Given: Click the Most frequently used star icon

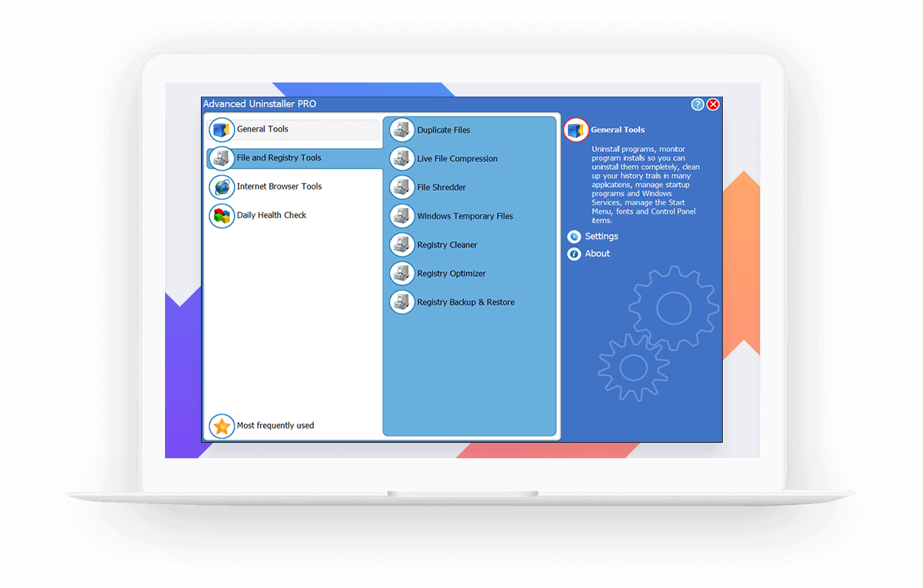Looking at the screenshot, I should pyautogui.click(x=221, y=426).
